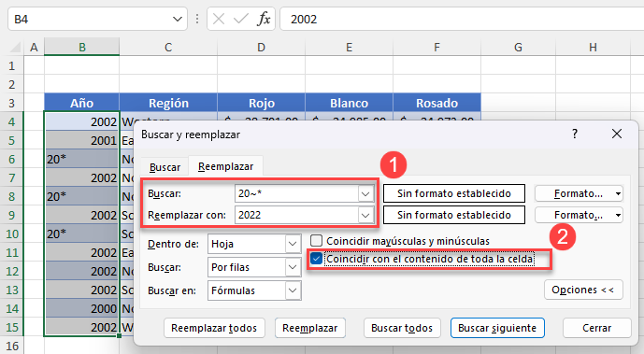Click the select-all corner triangle

15,48
